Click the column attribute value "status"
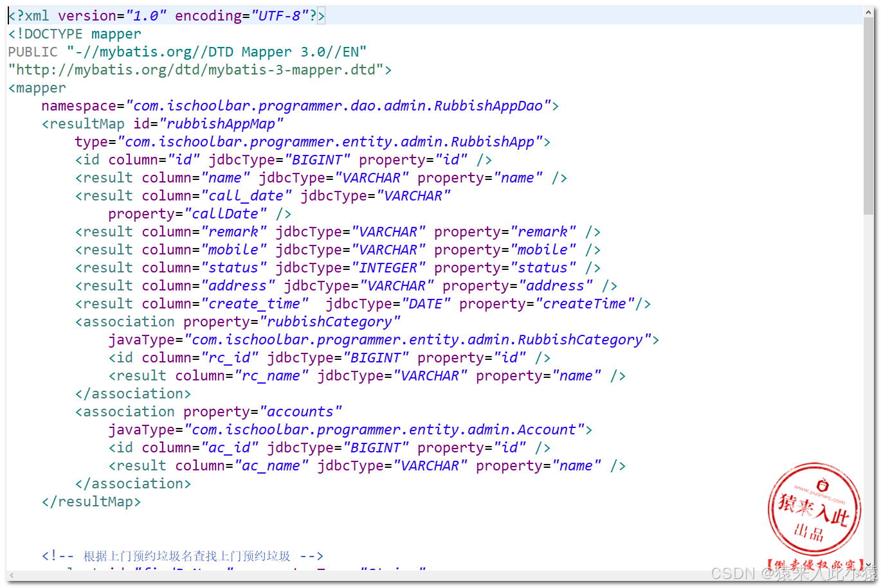Image resolution: width=881 pixels, height=588 pixels. (x=233, y=267)
